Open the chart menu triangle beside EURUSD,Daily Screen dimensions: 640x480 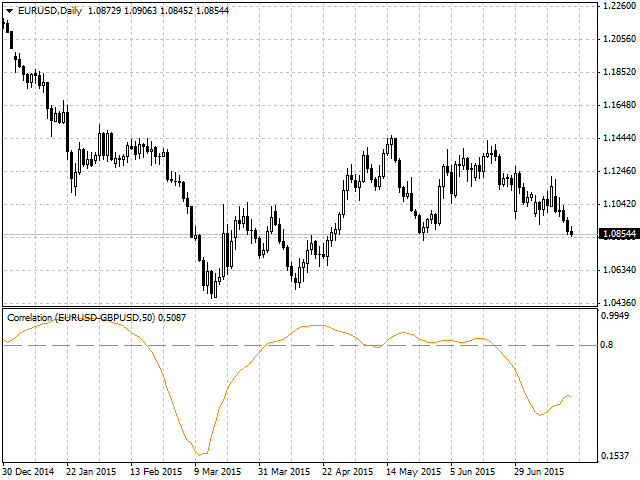coord(9,11)
